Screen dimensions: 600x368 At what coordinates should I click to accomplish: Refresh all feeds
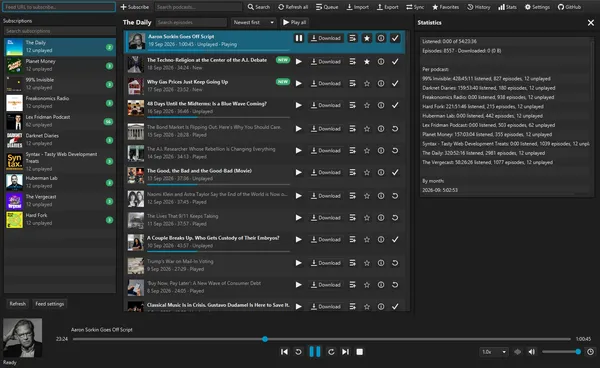[293, 7]
